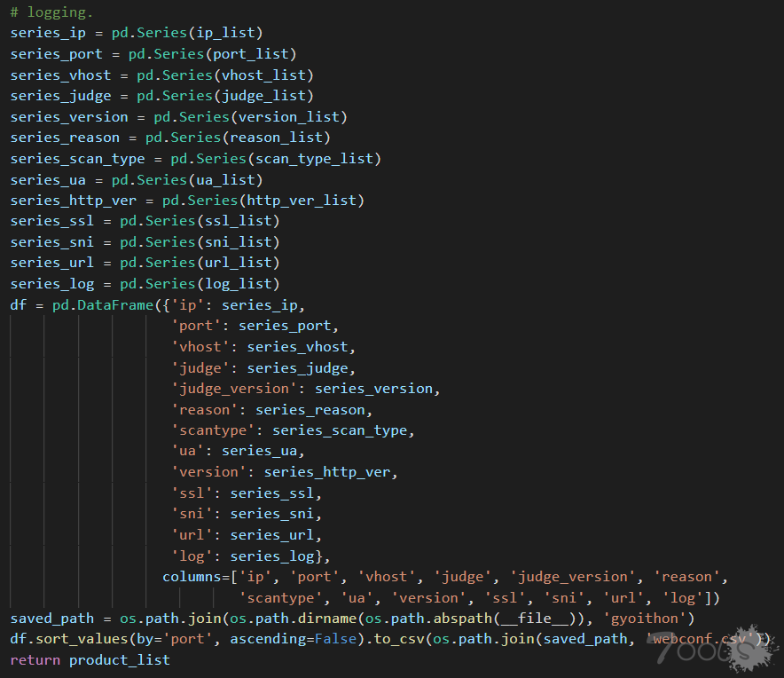Click the 'return' keyword

point(35,660)
